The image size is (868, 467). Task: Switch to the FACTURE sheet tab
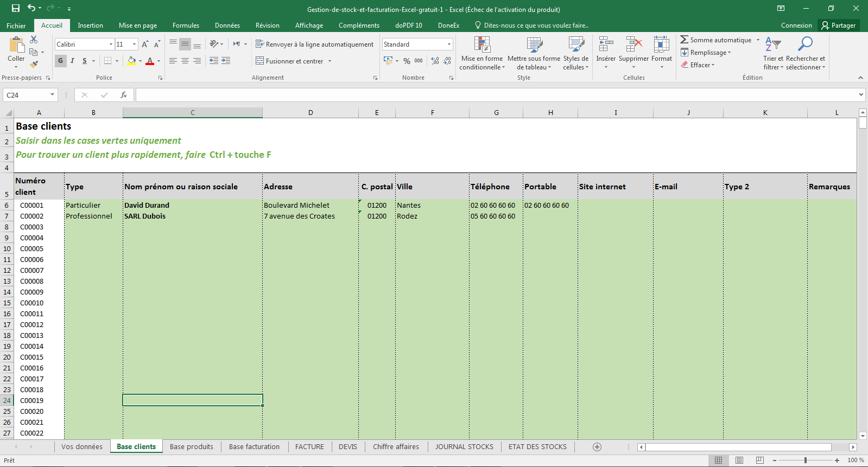click(x=309, y=447)
